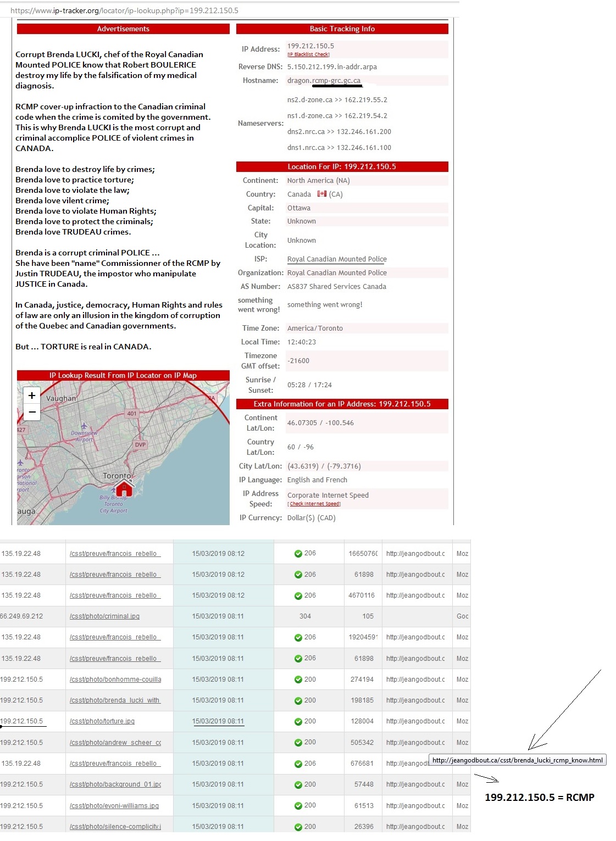The height and width of the screenshot is (841, 616).
Task: Click the Location For IP: 199.212.150.5 header
Action: click(342, 167)
